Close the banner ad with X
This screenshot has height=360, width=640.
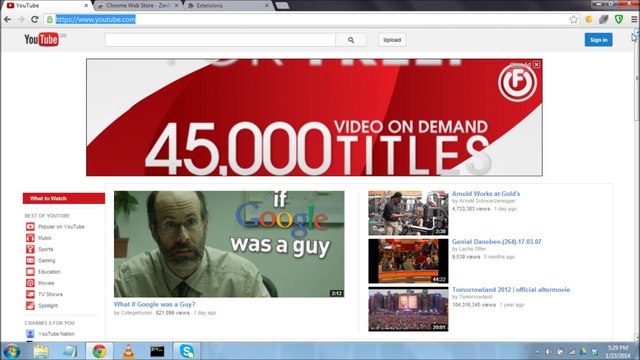(x=536, y=64)
